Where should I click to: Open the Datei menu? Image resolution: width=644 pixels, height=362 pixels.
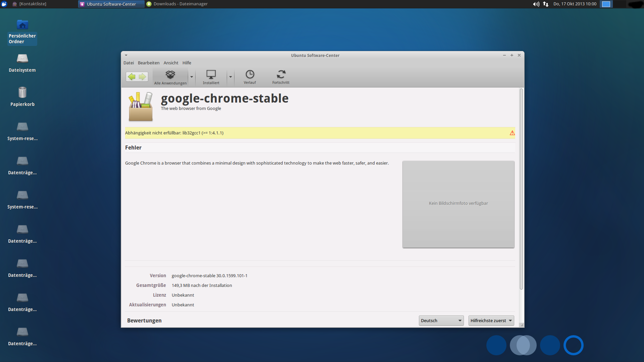[x=128, y=63]
